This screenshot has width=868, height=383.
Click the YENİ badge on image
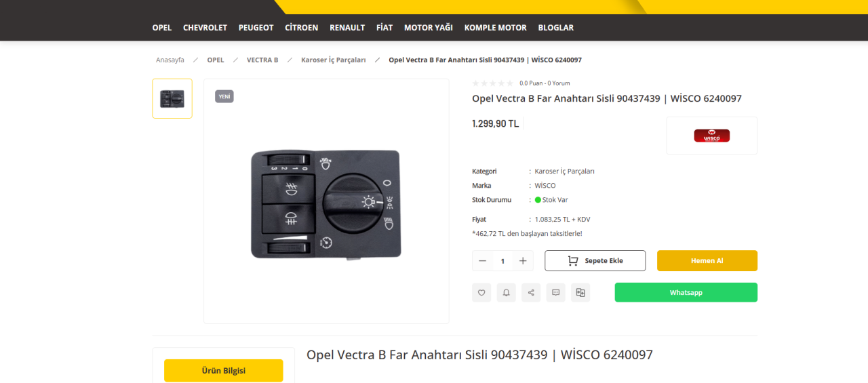click(x=224, y=97)
